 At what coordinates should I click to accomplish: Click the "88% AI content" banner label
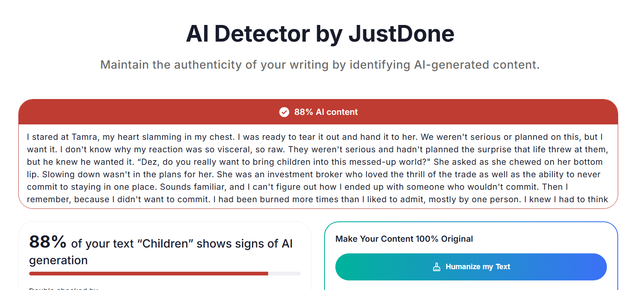pos(326,112)
